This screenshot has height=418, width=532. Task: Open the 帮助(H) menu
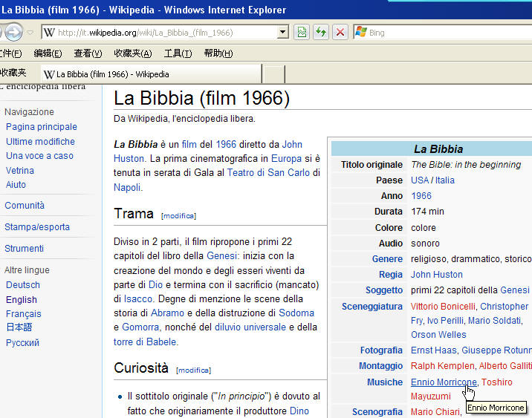218,53
